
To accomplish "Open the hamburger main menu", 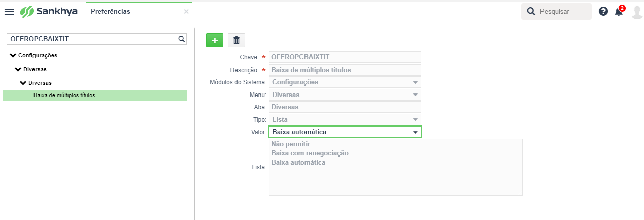I will pyautogui.click(x=9, y=11).
